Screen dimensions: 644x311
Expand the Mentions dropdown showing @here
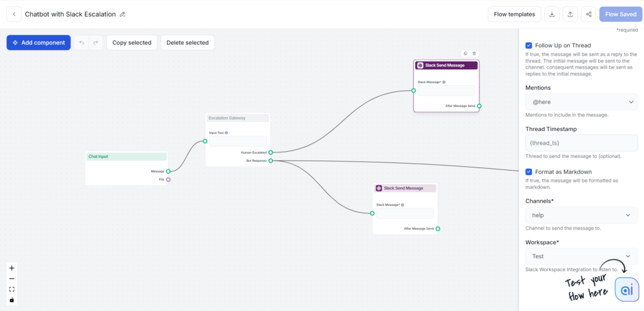[x=581, y=102]
